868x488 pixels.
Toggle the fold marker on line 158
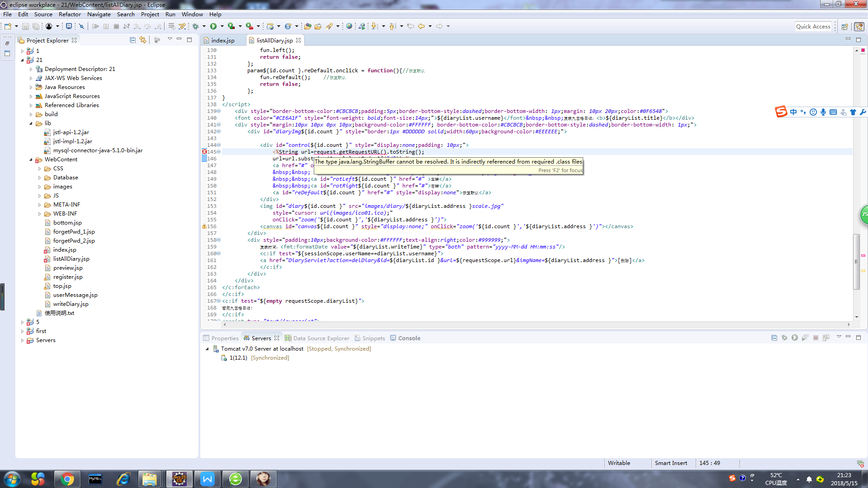pos(219,240)
